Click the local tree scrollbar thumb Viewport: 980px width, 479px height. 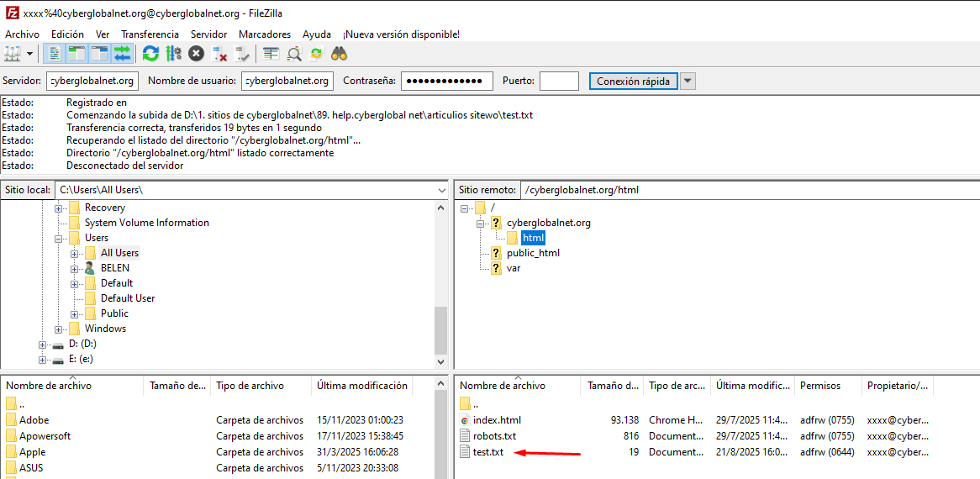(441, 331)
